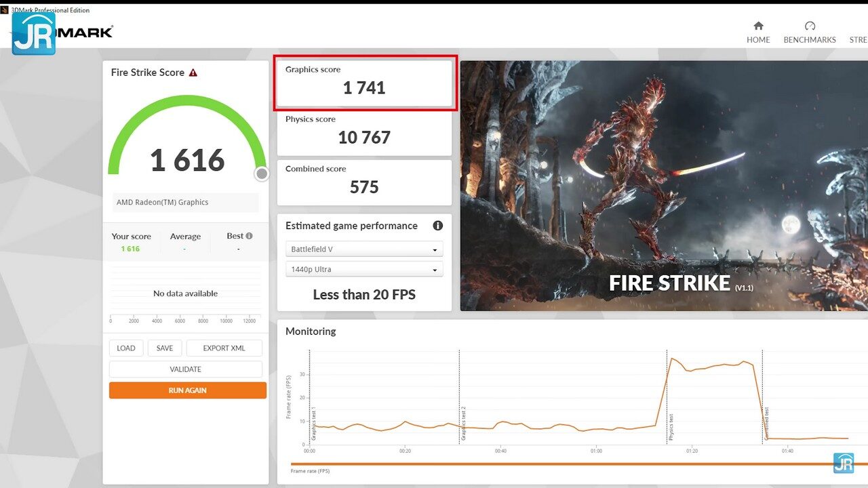Click EXPORT XML to save results
The image size is (868, 488).
coord(224,348)
